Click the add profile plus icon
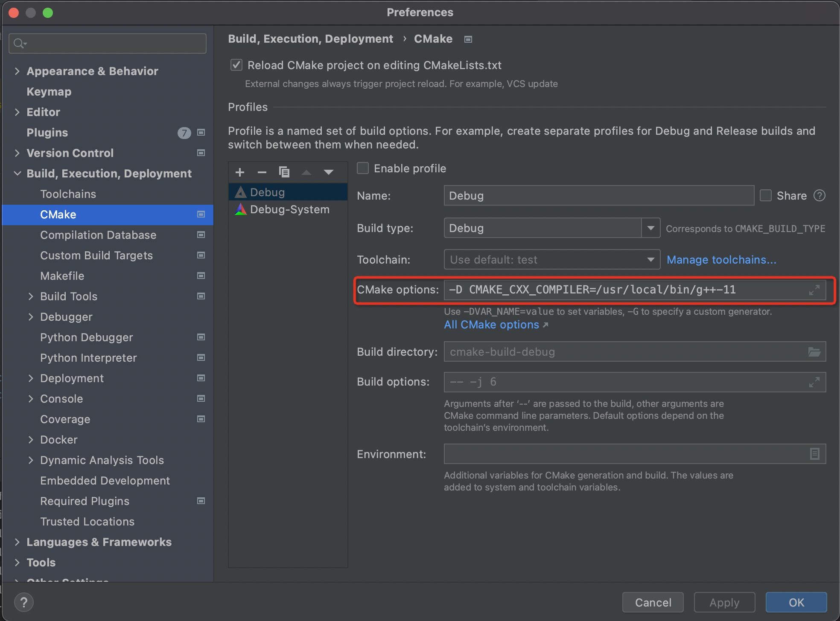This screenshot has height=621, width=840. pos(240,172)
